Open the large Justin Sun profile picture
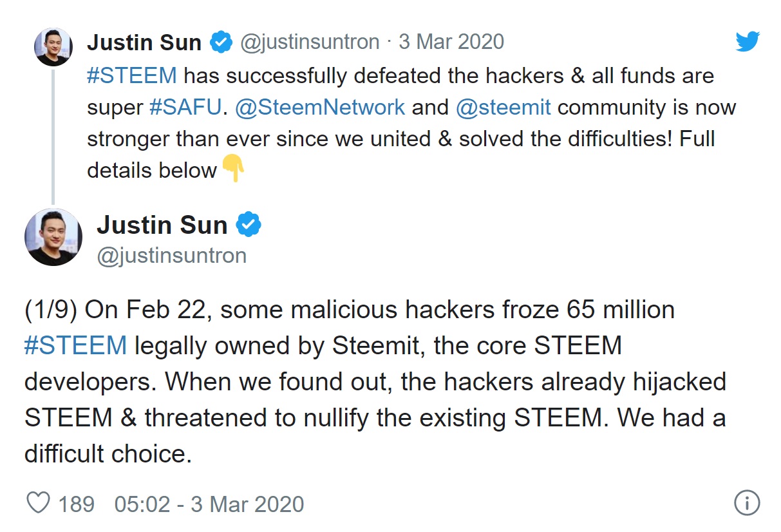Viewport: 781px width, 532px height. click(53, 237)
